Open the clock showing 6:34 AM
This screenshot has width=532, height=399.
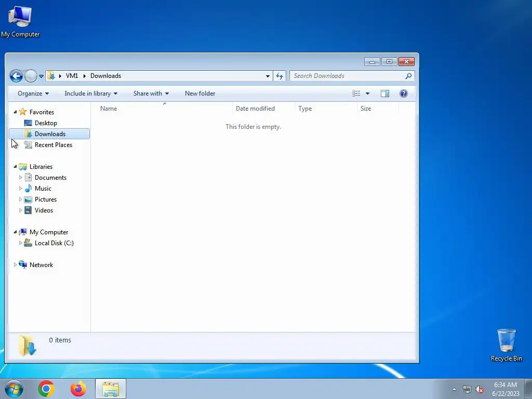pyautogui.click(x=506, y=389)
